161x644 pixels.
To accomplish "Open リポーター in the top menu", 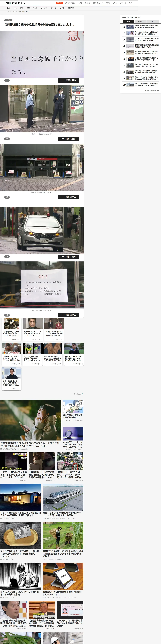I will (124, 3).
